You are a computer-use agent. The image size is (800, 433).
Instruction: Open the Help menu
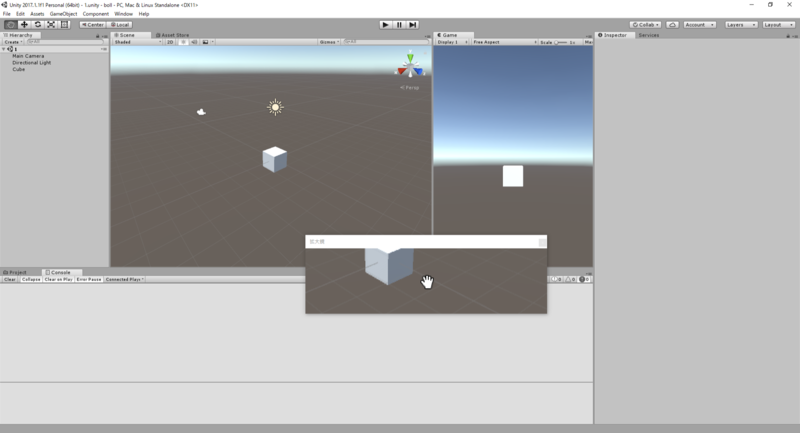coord(144,14)
